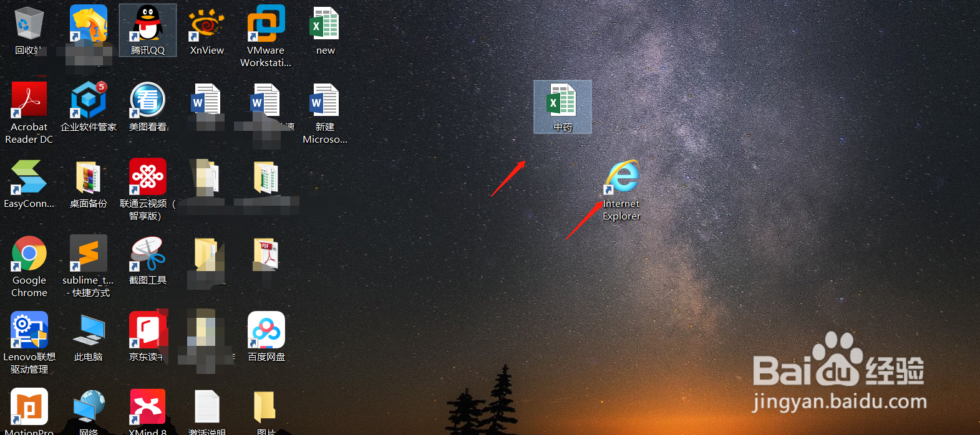The image size is (980, 435).
Task: Open the 桌面备份 folder
Action: click(x=89, y=183)
